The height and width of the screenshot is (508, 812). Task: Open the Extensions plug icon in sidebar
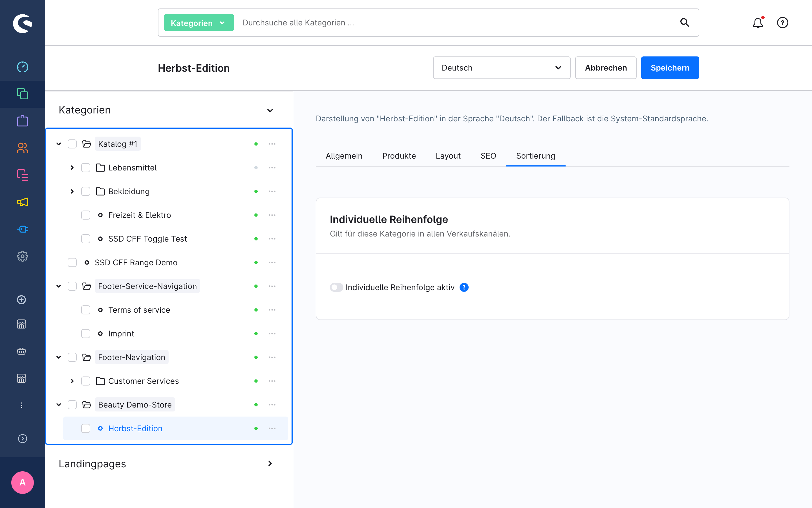pyautogui.click(x=23, y=229)
